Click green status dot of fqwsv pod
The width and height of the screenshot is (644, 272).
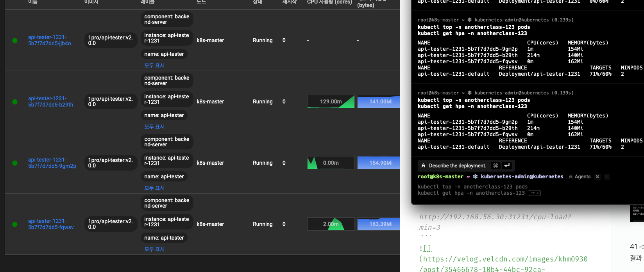pos(15,224)
